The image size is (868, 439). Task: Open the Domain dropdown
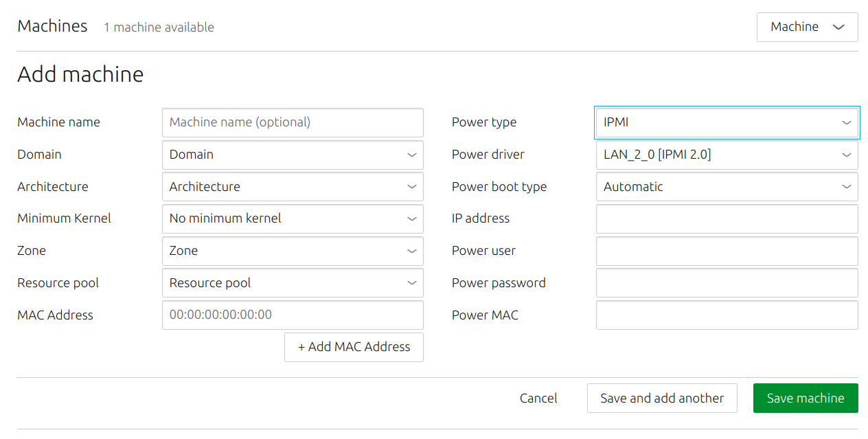tap(293, 155)
